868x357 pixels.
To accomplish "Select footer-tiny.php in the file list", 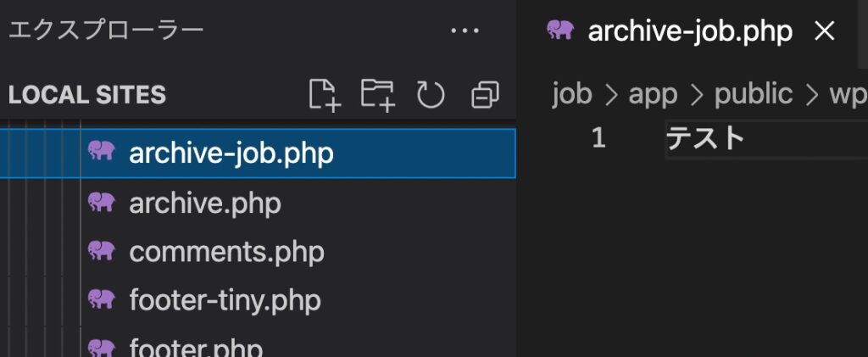I will pos(225,300).
